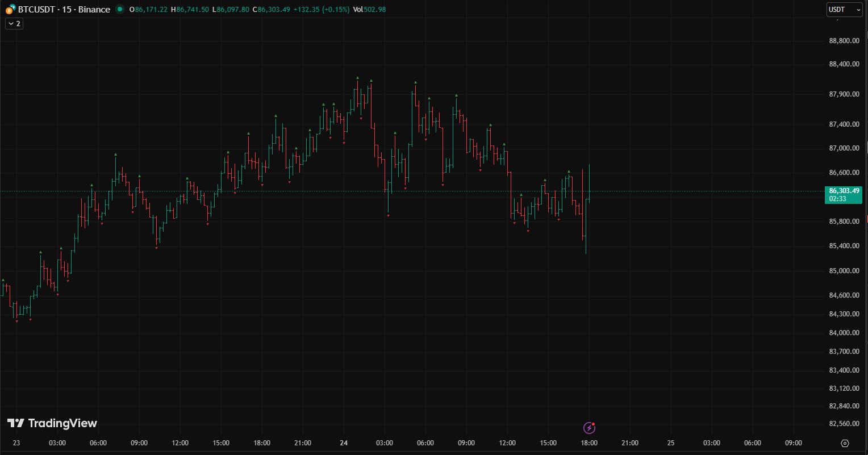Open the purple lightning event marker
This screenshot has width=868, height=455.
pyautogui.click(x=589, y=428)
